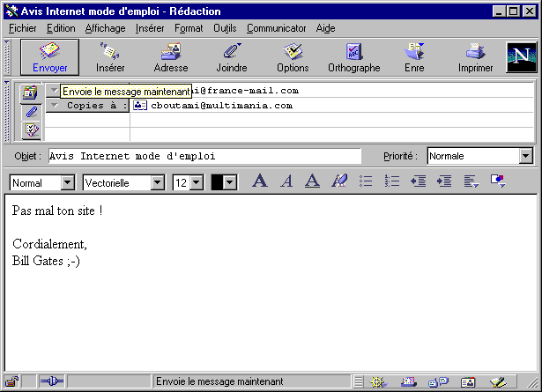
Task: Send the message with Envoyer button
Action: (x=49, y=57)
